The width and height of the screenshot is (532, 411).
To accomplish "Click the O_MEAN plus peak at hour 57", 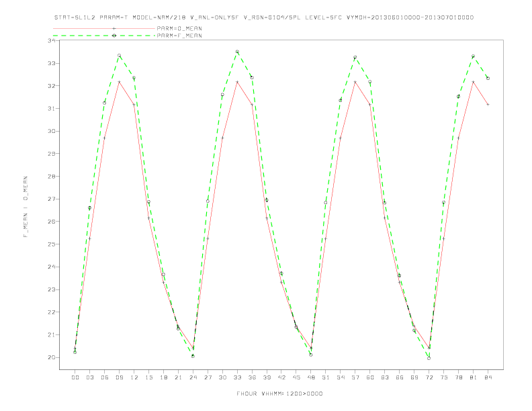I will (355, 82).
